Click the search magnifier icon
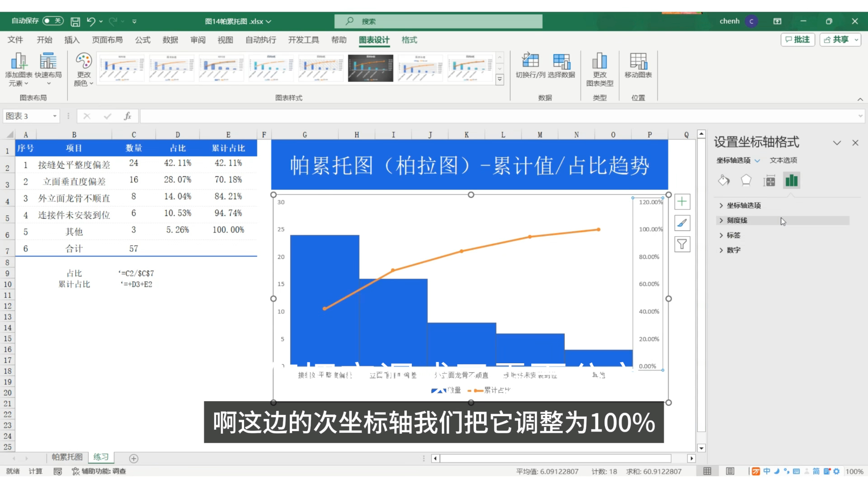 coord(349,21)
